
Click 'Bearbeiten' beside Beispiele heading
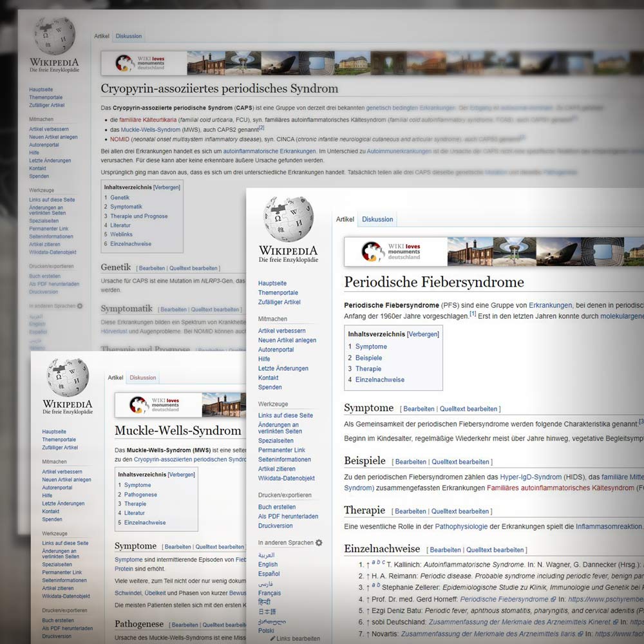point(409,462)
